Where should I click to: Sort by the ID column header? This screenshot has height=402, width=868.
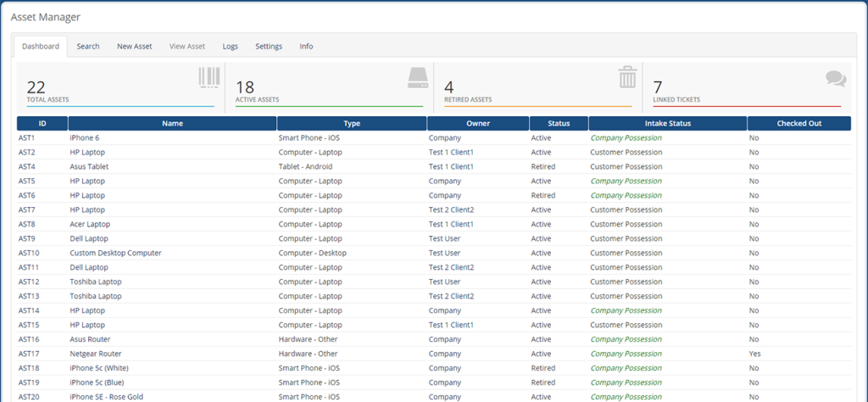pyautogui.click(x=42, y=124)
